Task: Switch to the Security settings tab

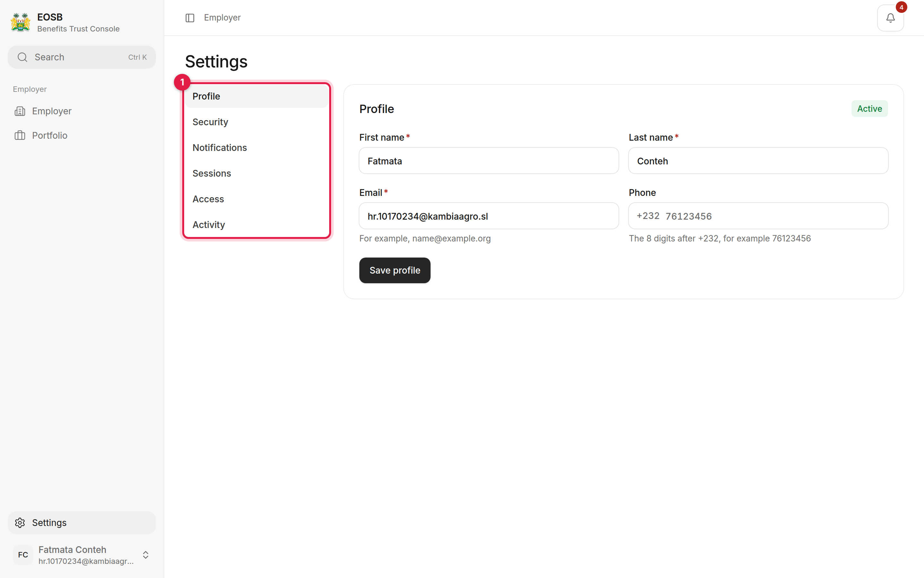Action: [x=257, y=122]
